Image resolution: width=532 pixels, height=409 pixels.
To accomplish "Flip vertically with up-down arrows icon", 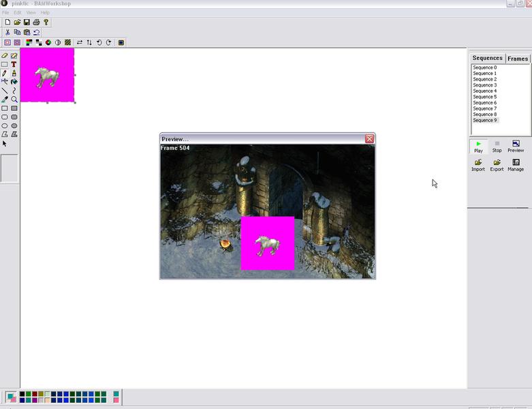I will [89, 42].
